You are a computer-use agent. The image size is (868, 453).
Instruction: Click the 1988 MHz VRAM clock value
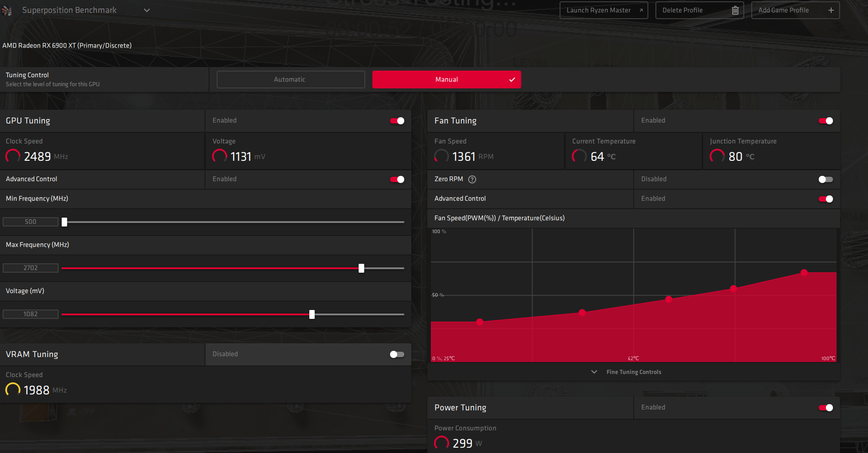click(x=45, y=390)
